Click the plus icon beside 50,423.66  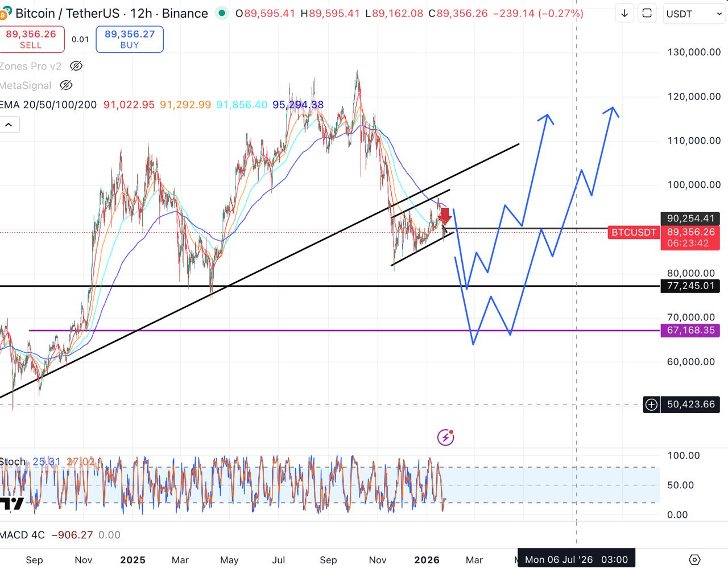pyautogui.click(x=651, y=405)
